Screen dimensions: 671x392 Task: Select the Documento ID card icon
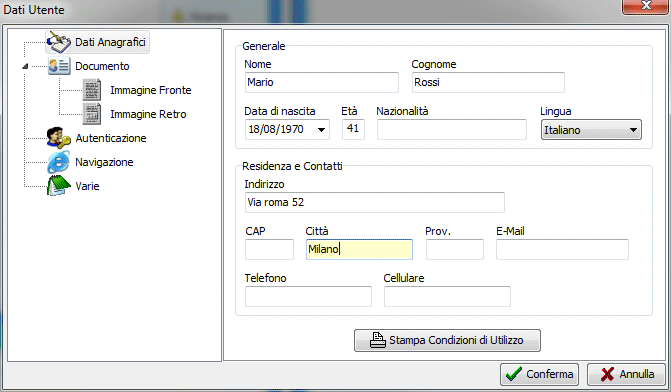point(59,66)
